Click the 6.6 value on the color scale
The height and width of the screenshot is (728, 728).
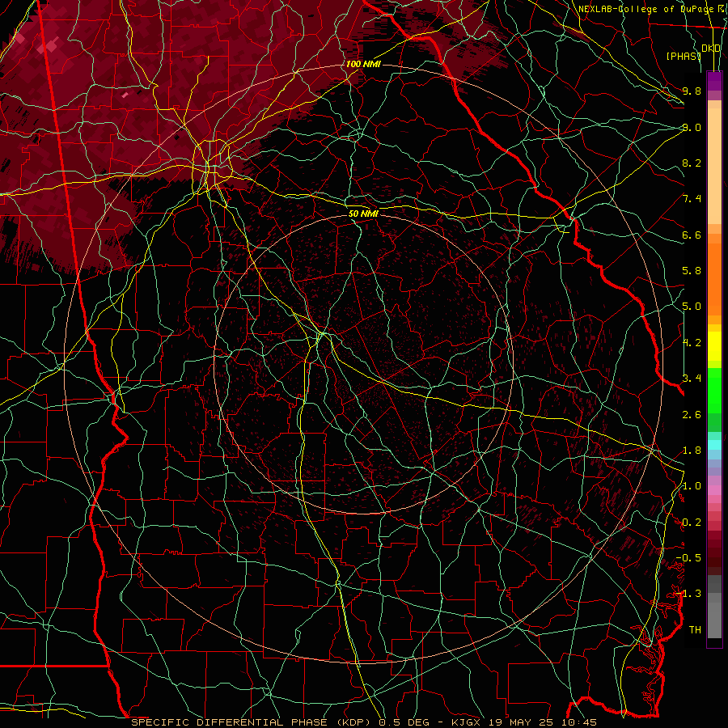(x=692, y=235)
